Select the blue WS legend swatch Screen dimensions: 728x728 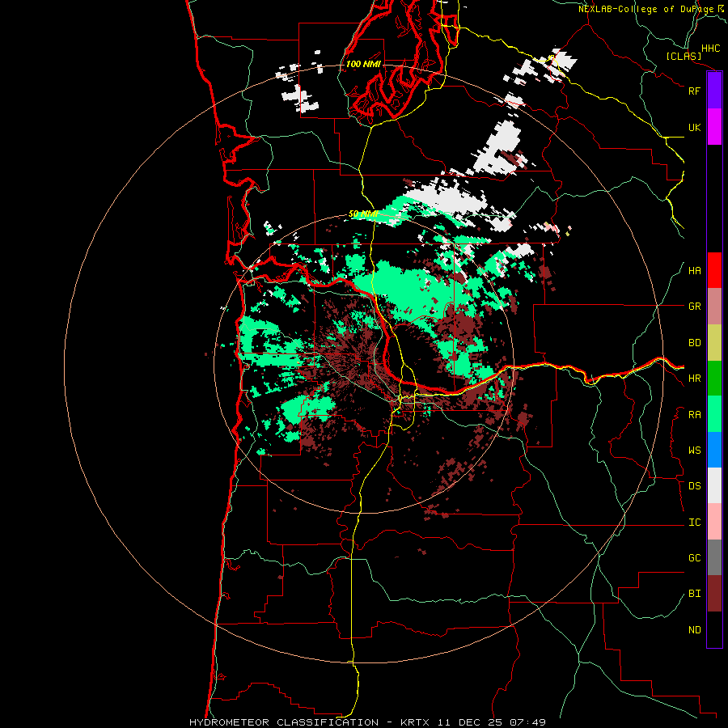714,450
